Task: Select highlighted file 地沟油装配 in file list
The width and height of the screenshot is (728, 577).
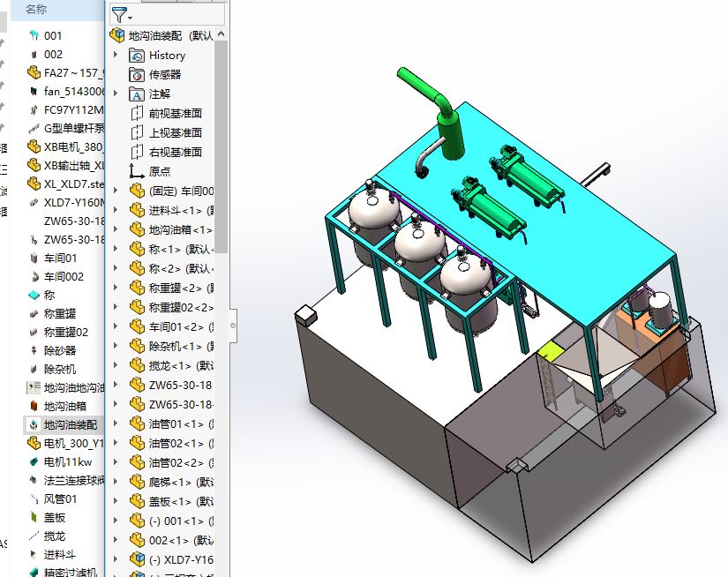Action: (71, 424)
